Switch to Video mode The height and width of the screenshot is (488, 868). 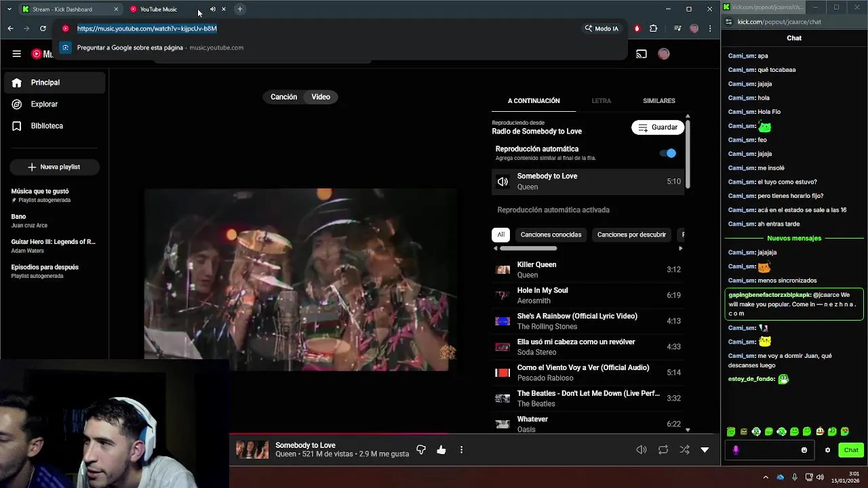tap(321, 97)
